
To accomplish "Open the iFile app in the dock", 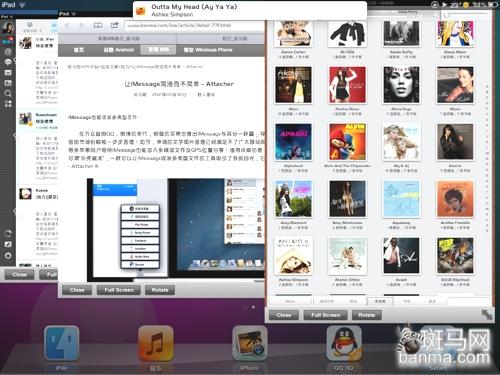I will (x=62, y=343).
